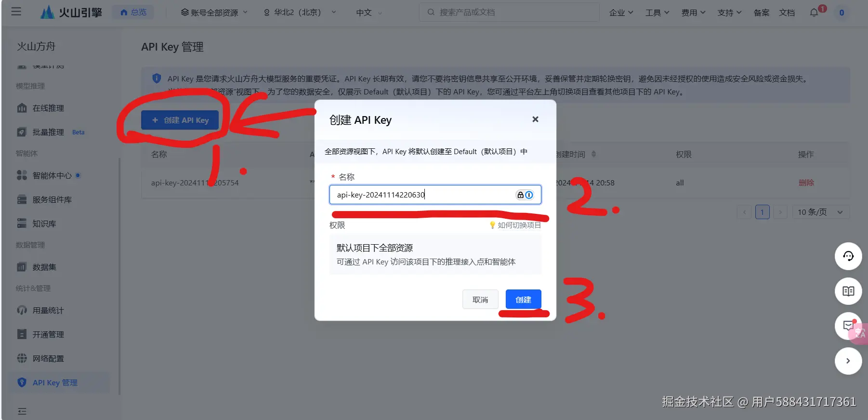This screenshot has height=420, width=868.
Task: Go to 批量推理 Beta in the sidebar
Action: coord(58,132)
